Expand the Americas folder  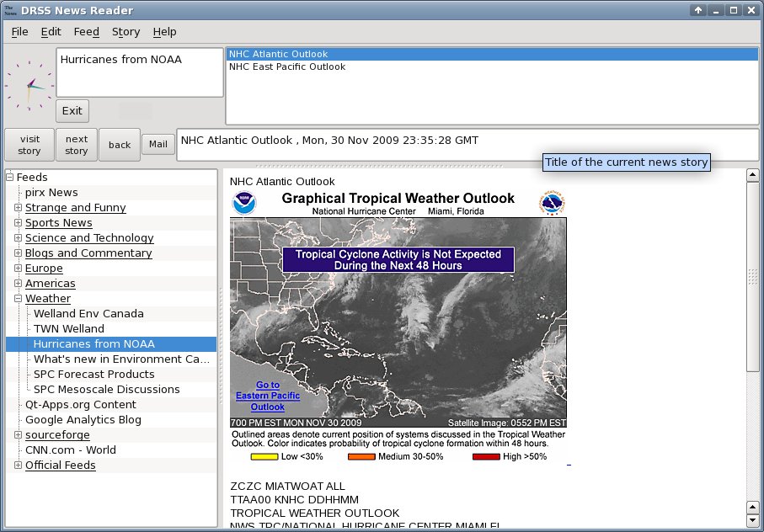click(18, 283)
